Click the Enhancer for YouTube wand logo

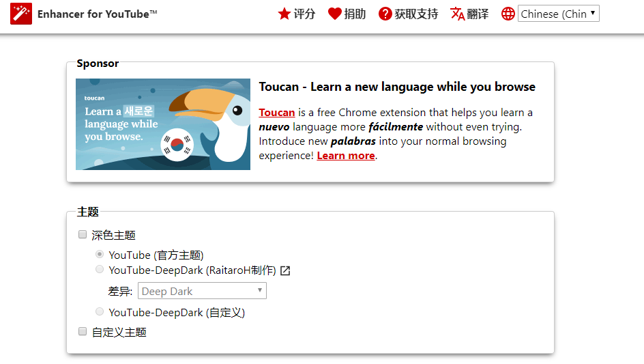click(x=21, y=14)
